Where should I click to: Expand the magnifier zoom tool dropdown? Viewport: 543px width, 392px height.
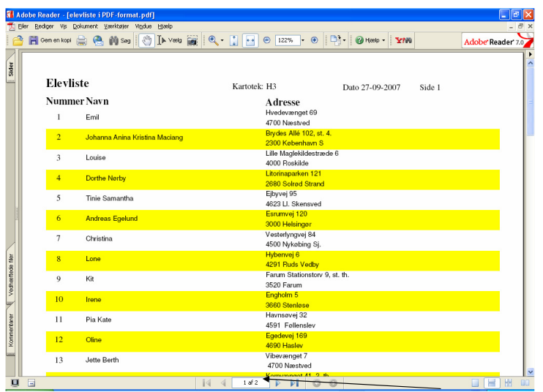coord(222,40)
